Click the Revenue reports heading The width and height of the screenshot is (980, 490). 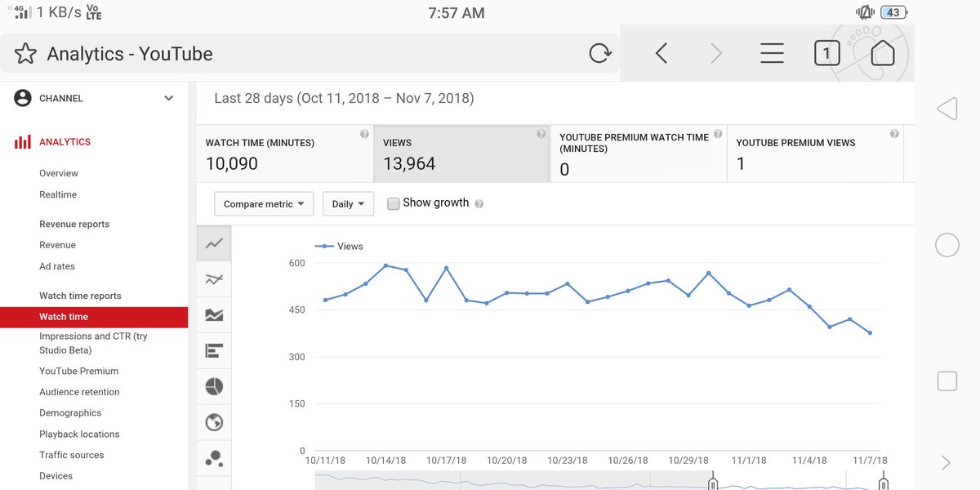(74, 224)
